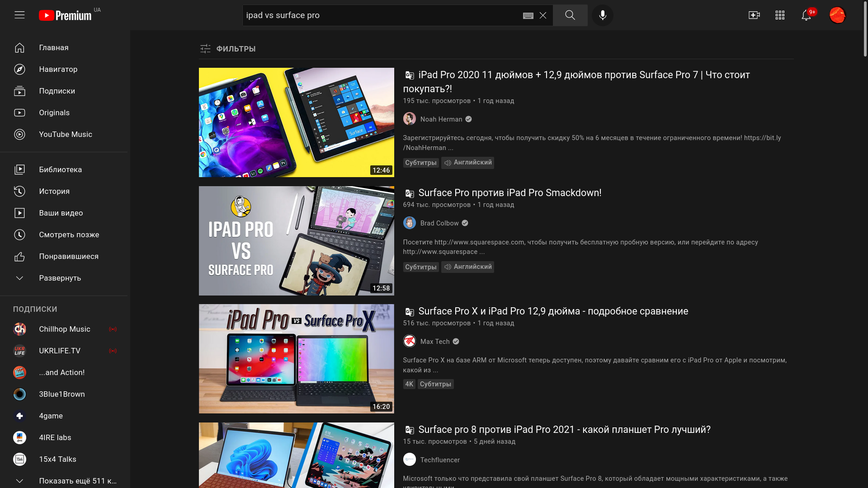Open 4game subscription
868x488 pixels.
[64, 416]
